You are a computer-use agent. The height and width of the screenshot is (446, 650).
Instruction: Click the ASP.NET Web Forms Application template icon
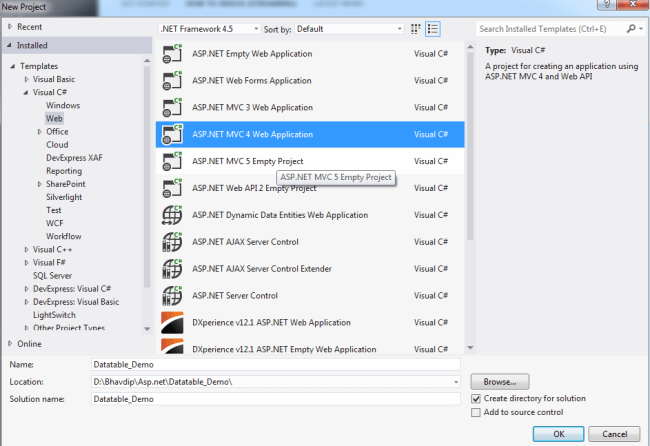(x=172, y=81)
